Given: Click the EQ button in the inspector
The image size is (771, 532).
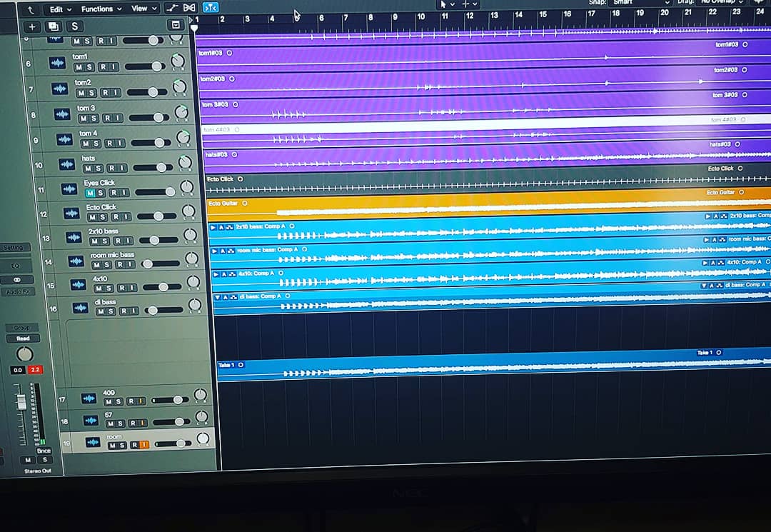Looking at the screenshot, I should point(16,266).
